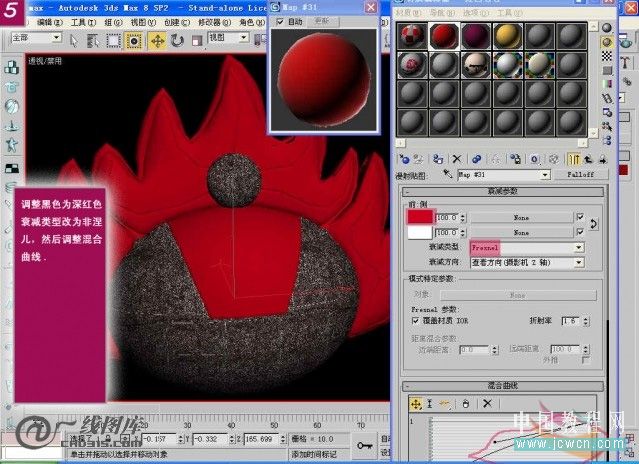Click Material ID Channel 0 icon
This screenshot has height=464, width=639.
535,159
